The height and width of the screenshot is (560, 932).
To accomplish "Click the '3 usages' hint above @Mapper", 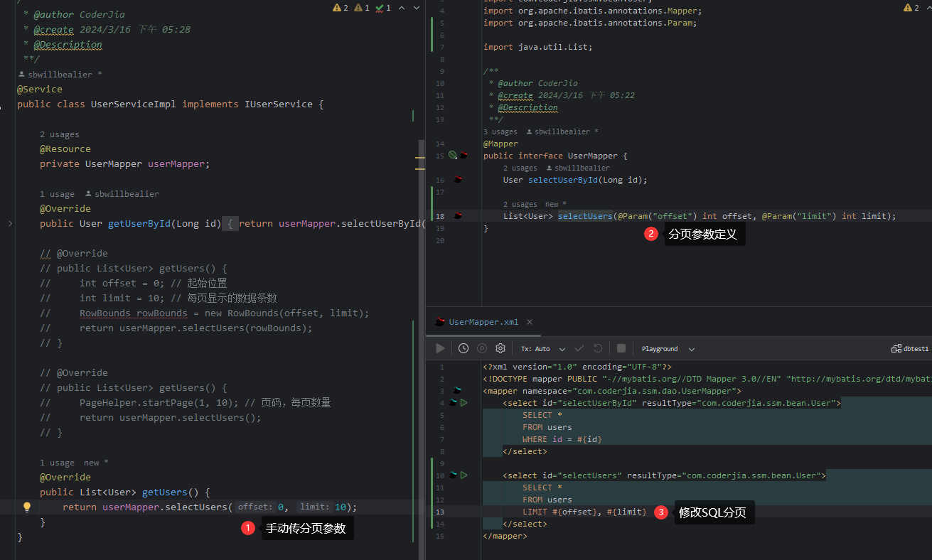I will coord(500,131).
